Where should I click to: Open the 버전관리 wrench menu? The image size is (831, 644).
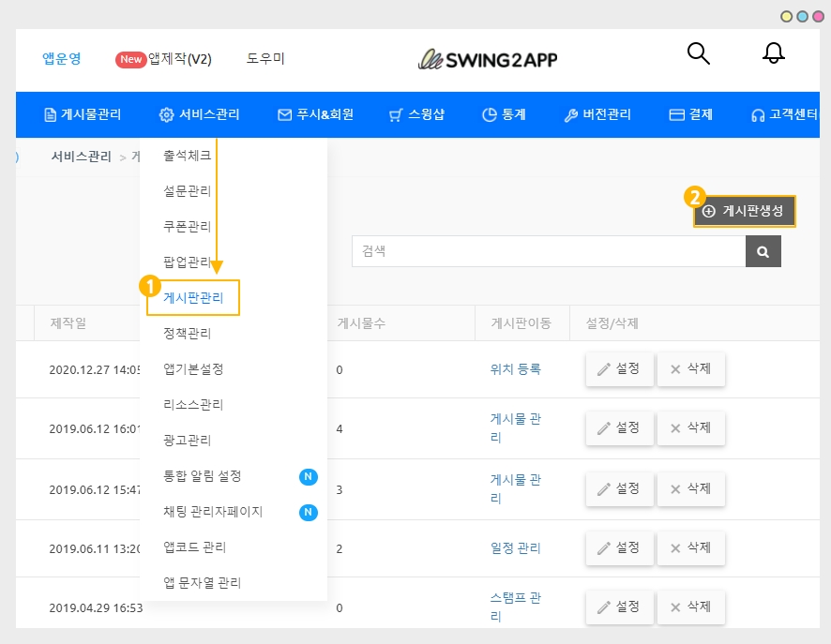coord(597,114)
